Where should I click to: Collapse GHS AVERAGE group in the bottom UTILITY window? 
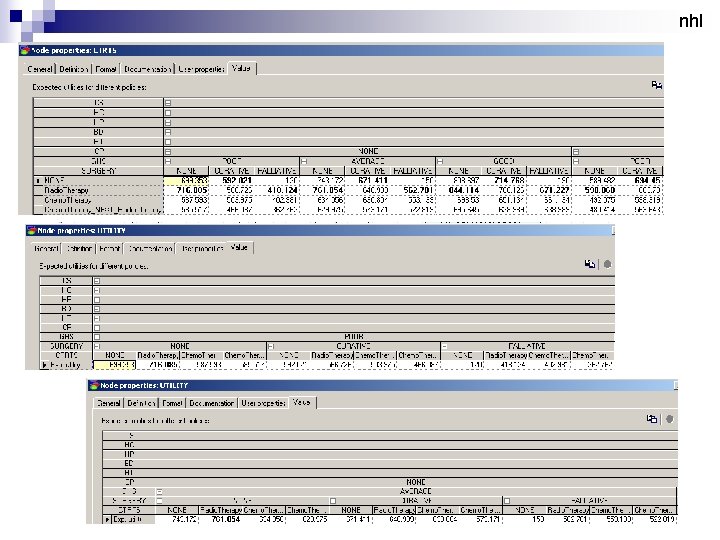click(159, 491)
